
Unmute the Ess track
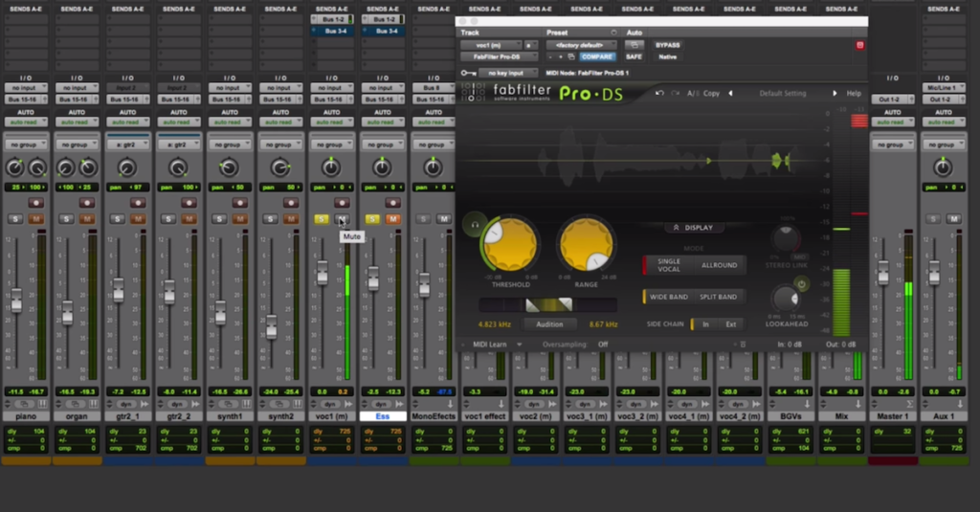pos(392,219)
